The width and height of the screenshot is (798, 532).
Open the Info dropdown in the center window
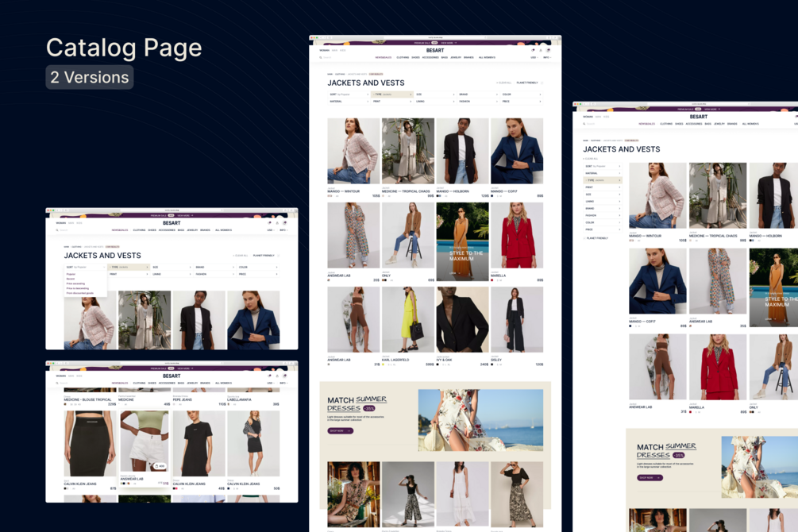tap(546, 57)
